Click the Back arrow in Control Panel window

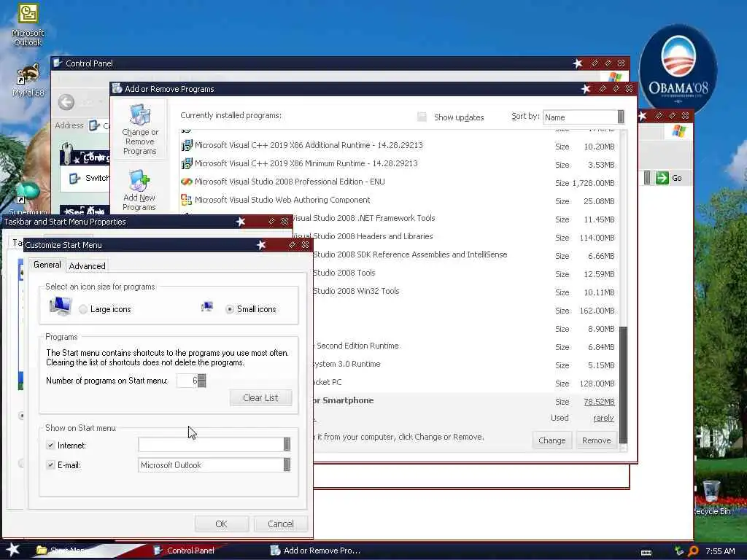(x=66, y=101)
